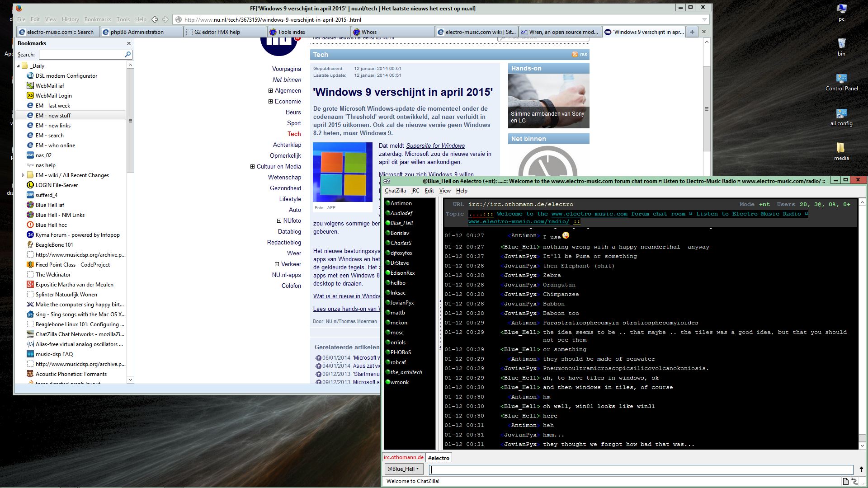Click the ChatZilla status bar page icon
This screenshot has width=868, height=488.
pyautogui.click(x=845, y=481)
